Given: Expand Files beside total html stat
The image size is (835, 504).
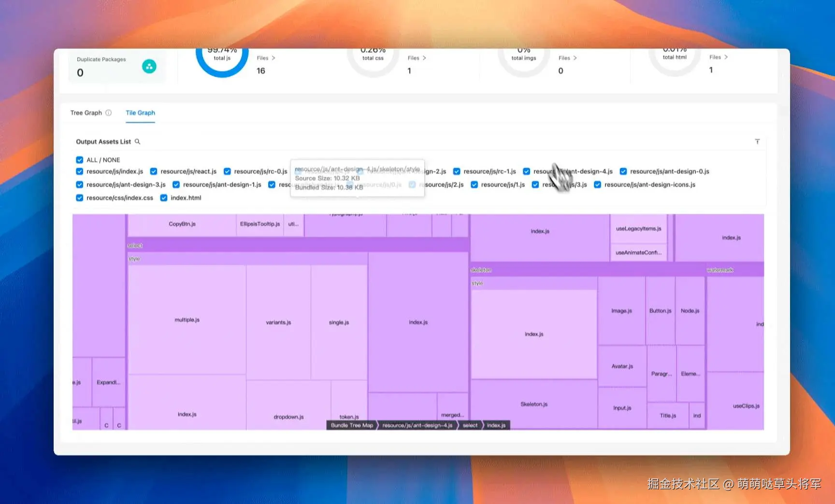Looking at the screenshot, I should click(718, 56).
